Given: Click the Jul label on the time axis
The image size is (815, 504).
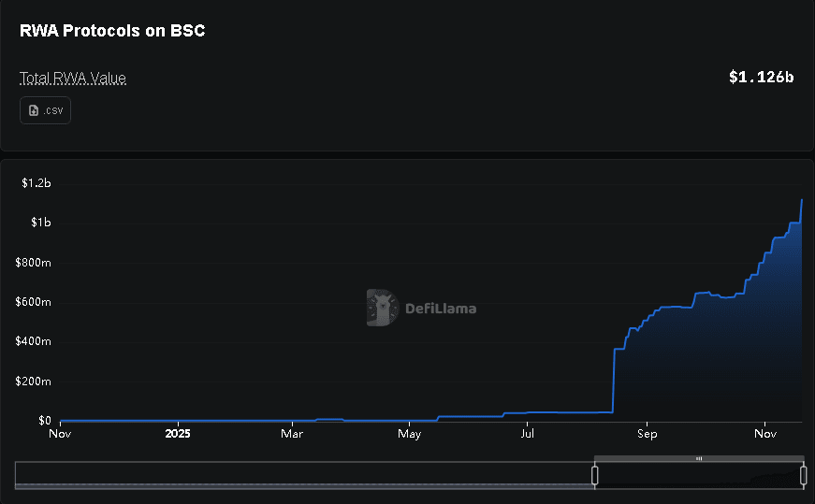Looking at the screenshot, I should click(x=528, y=434).
